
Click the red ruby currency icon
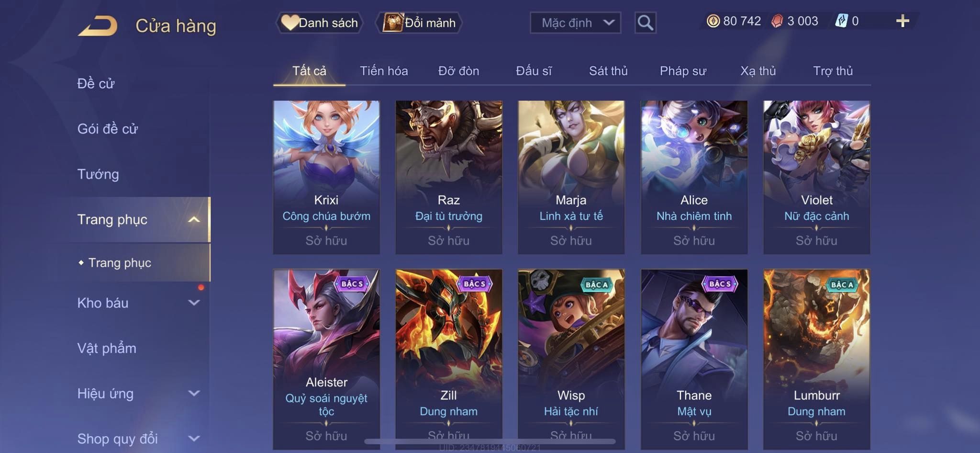pos(777,21)
